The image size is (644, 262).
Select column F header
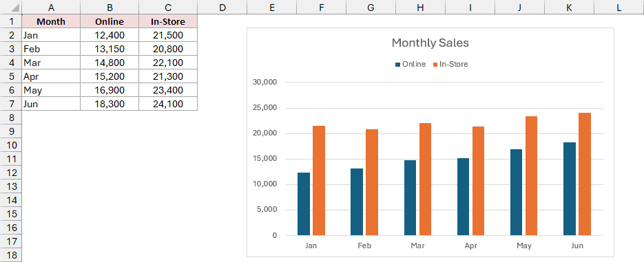click(321, 7)
